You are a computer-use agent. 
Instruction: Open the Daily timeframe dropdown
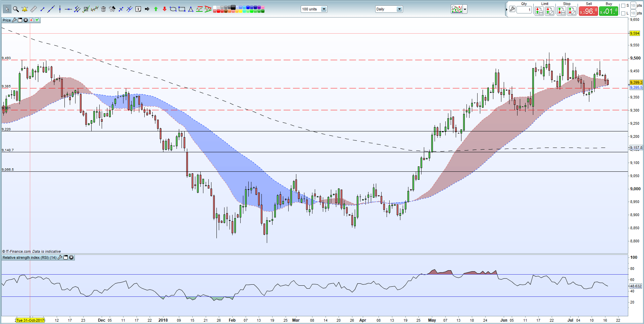click(389, 9)
